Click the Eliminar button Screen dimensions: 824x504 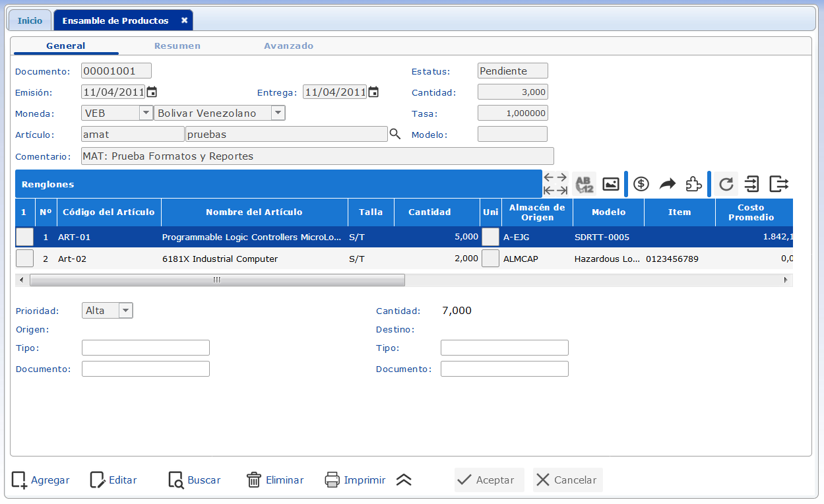(275, 480)
